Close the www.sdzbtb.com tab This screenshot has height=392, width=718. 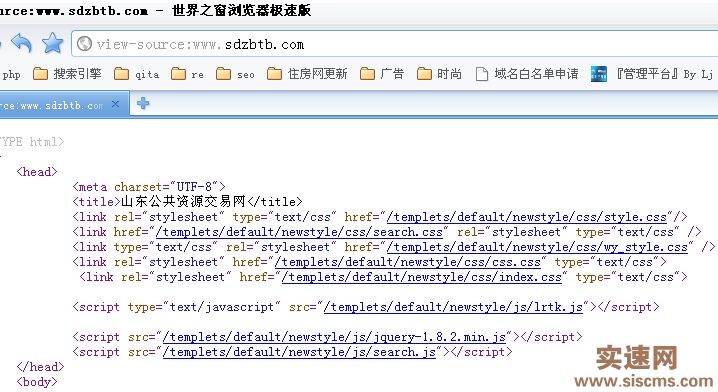coord(115,104)
